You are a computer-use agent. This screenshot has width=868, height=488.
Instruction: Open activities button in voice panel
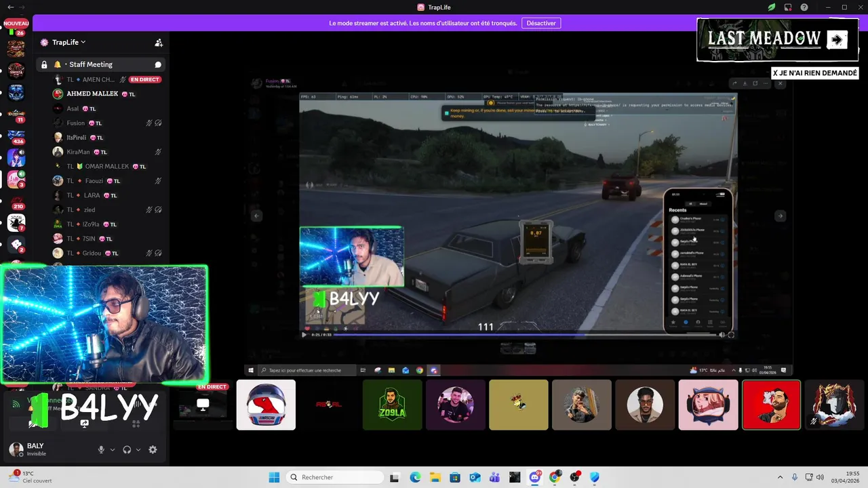(x=136, y=424)
